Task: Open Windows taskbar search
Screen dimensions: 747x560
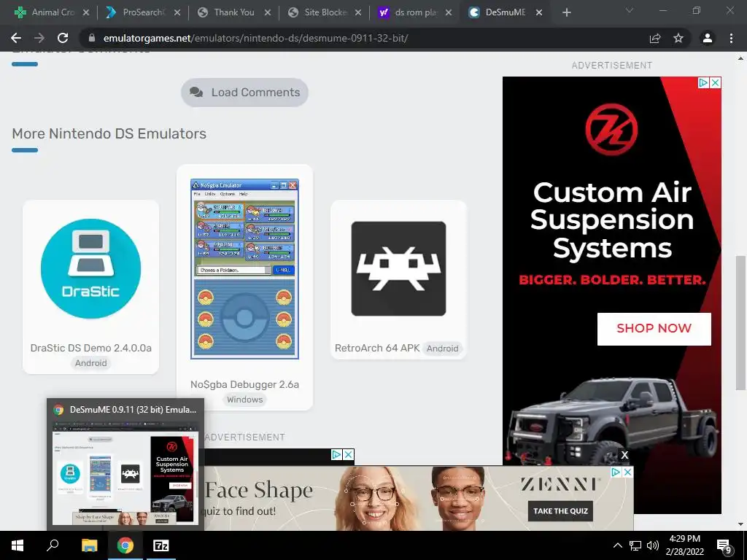Action: tap(53, 545)
